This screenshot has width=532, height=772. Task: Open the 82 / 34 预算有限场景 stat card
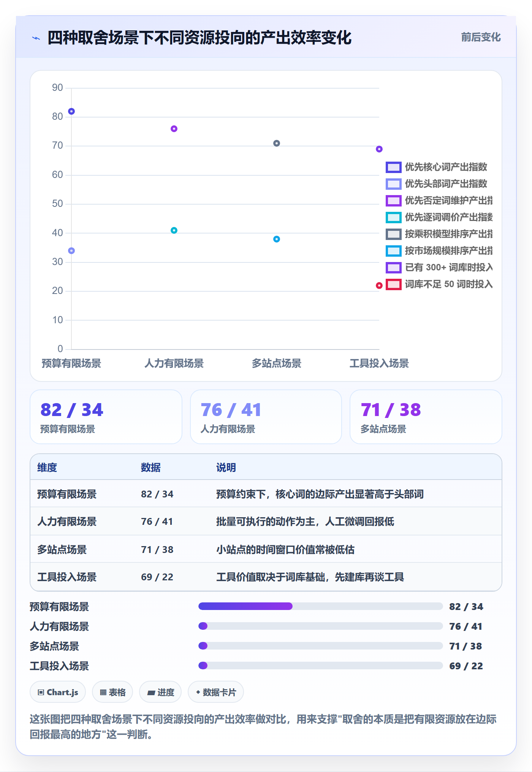click(106, 417)
